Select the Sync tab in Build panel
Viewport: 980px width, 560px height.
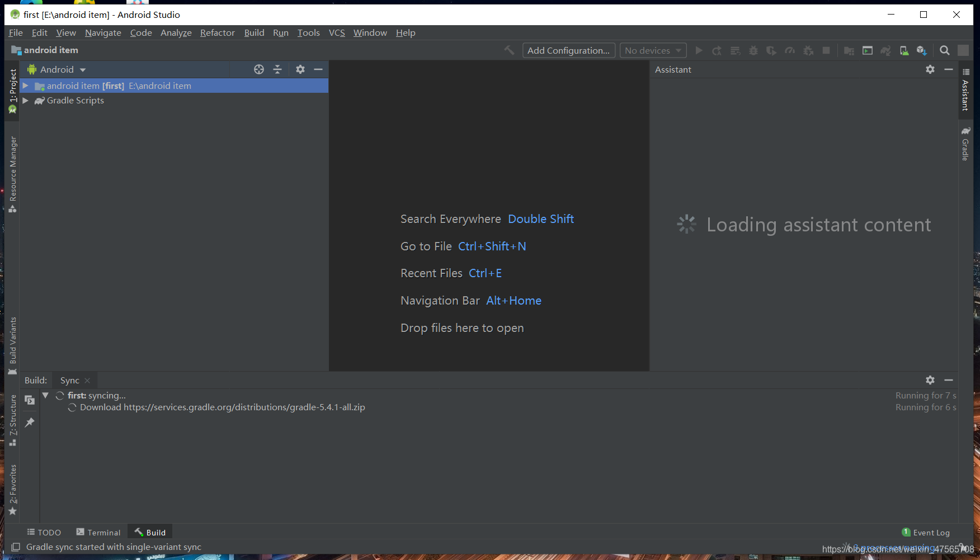[70, 381]
